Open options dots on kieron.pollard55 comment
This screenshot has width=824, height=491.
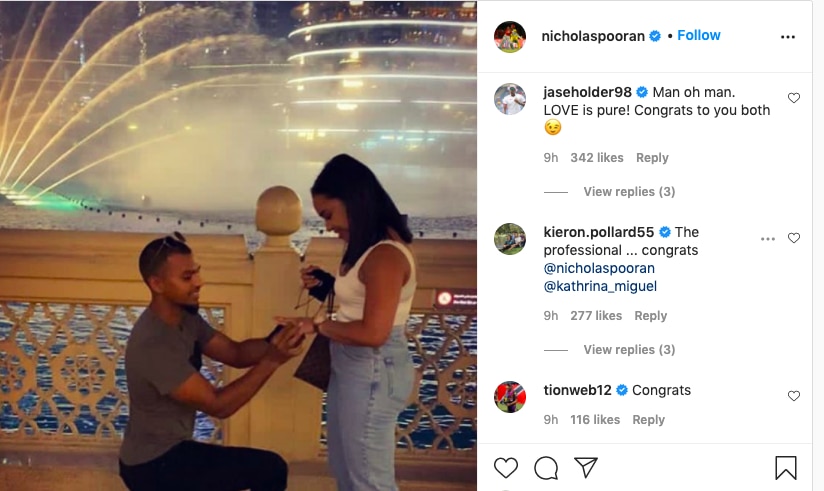[768, 239]
